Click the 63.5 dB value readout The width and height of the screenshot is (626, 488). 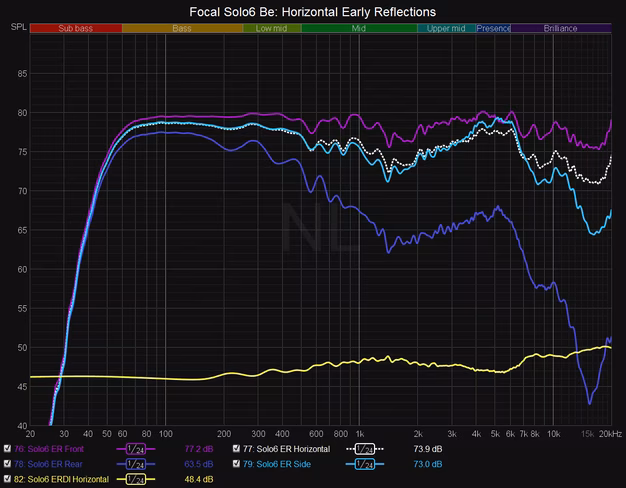click(199, 464)
